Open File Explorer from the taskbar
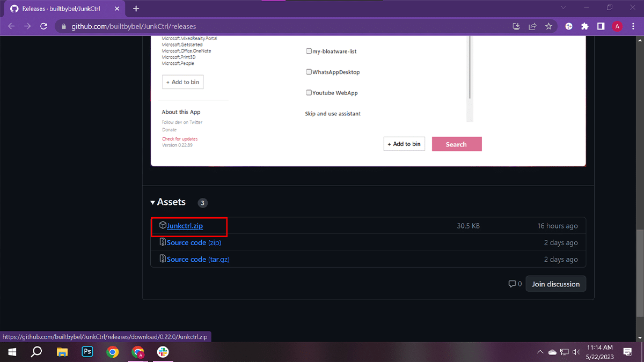Image resolution: width=644 pixels, height=362 pixels. click(x=62, y=352)
